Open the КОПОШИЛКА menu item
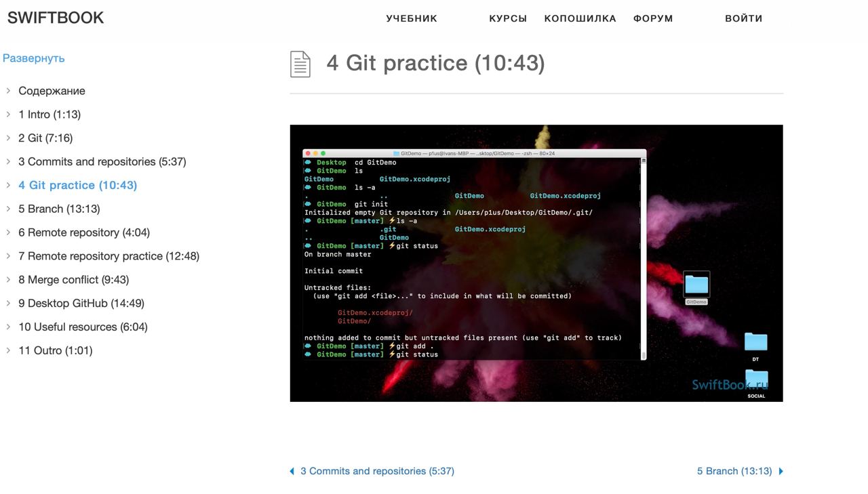Image resolution: width=868 pixels, height=494 pixels. pos(580,18)
